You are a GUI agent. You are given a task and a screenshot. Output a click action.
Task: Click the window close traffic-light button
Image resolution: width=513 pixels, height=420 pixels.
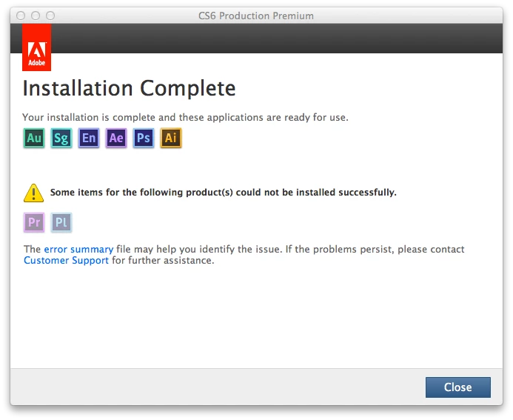click(x=21, y=16)
